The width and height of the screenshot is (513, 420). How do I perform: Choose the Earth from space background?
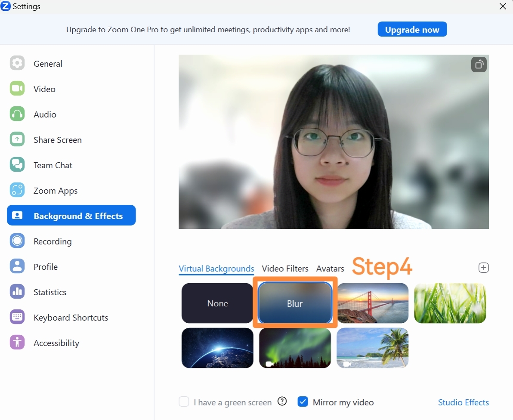pyautogui.click(x=217, y=348)
